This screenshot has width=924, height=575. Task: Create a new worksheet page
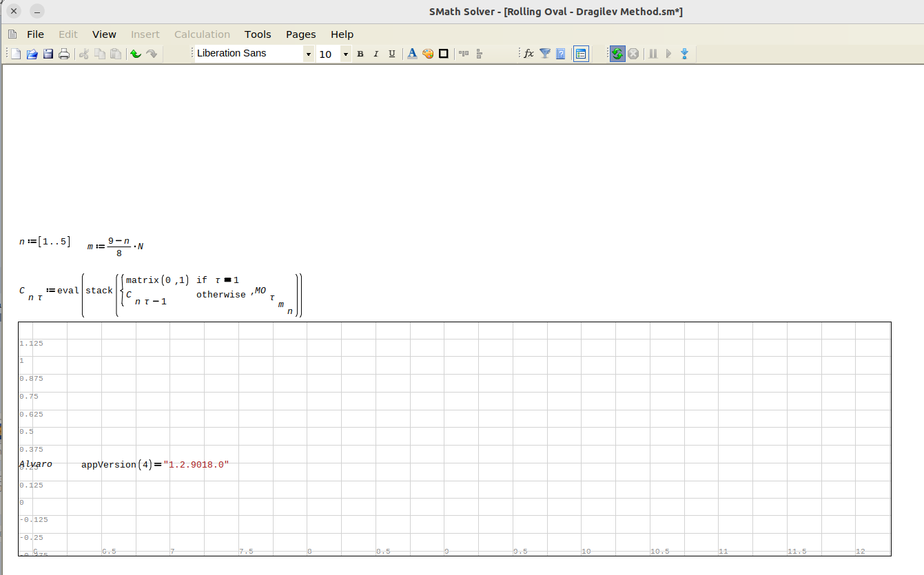click(15, 54)
